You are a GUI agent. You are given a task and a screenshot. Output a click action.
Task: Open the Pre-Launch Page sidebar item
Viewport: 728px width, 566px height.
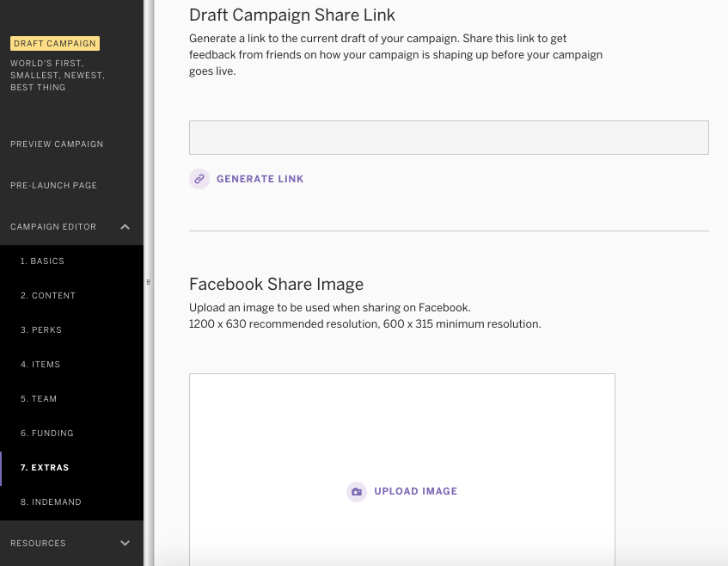coord(53,186)
